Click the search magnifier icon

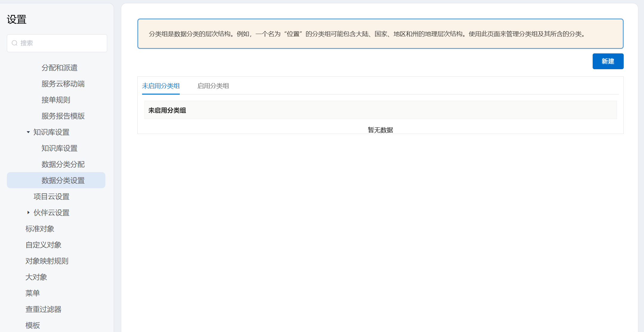pyautogui.click(x=14, y=43)
